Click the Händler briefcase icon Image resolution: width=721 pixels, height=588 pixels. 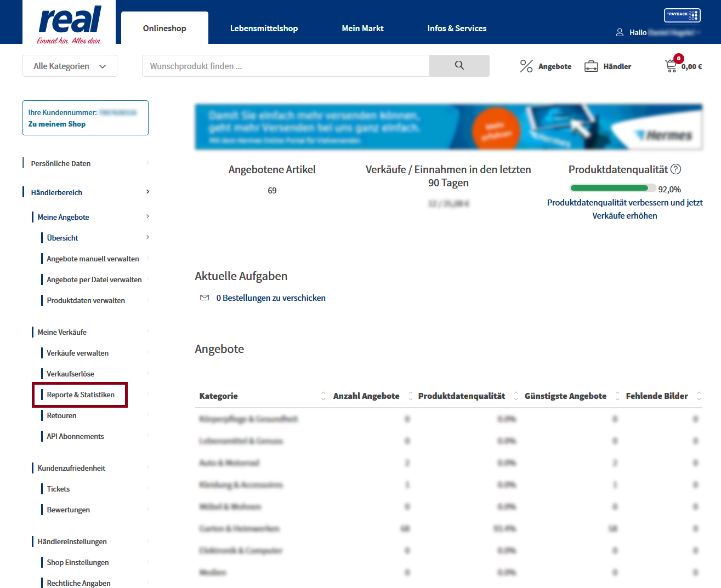pos(591,66)
